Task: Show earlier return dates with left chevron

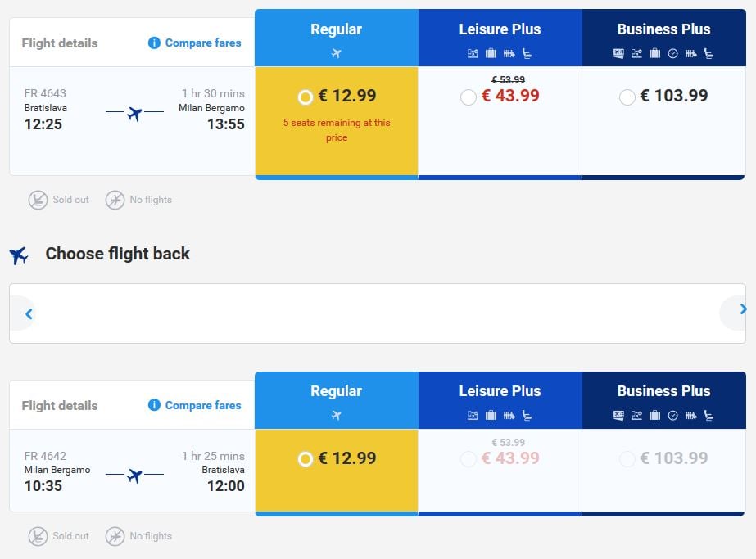Action: (x=29, y=313)
